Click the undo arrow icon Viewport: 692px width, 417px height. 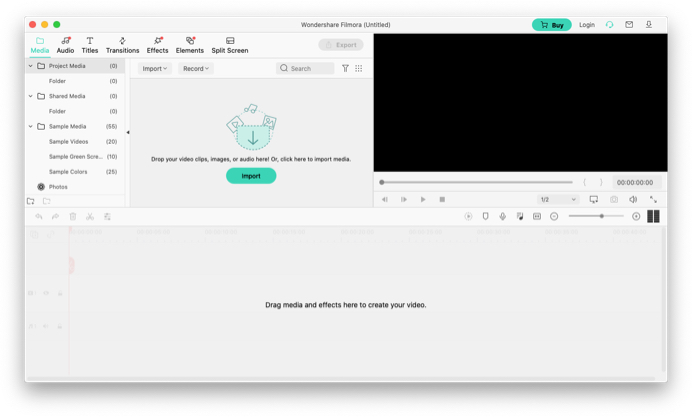(x=39, y=216)
